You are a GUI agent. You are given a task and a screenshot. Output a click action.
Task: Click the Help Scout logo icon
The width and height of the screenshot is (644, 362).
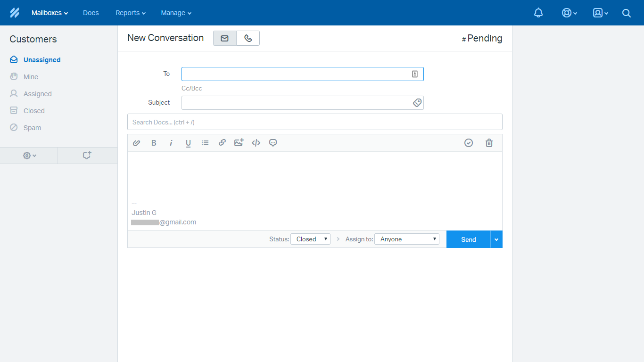[x=15, y=13]
